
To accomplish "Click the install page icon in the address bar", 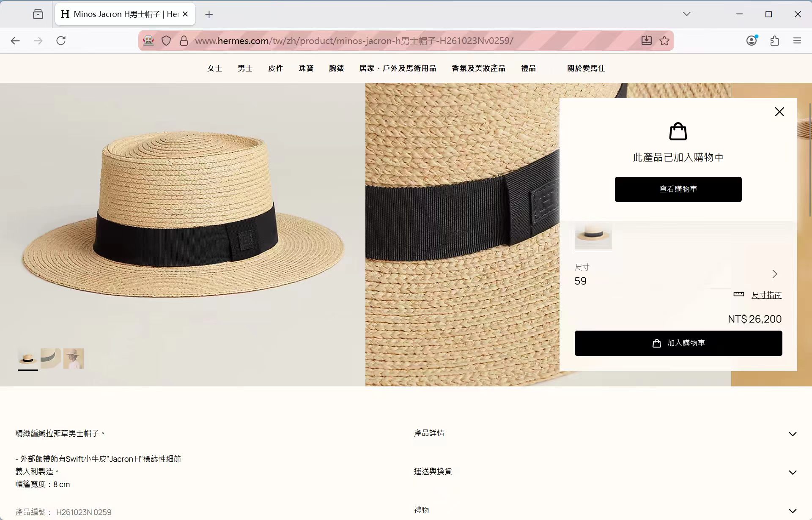I will click(x=646, y=41).
